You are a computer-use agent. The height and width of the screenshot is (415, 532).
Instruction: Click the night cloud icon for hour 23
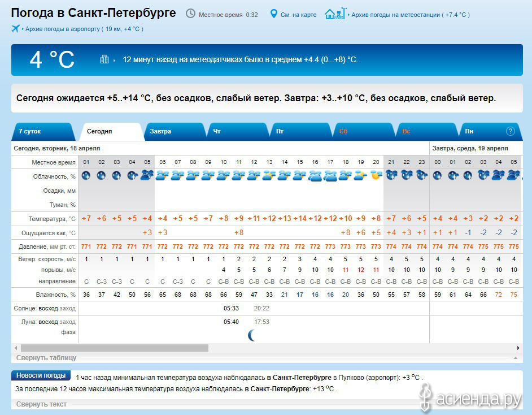[422, 175]
